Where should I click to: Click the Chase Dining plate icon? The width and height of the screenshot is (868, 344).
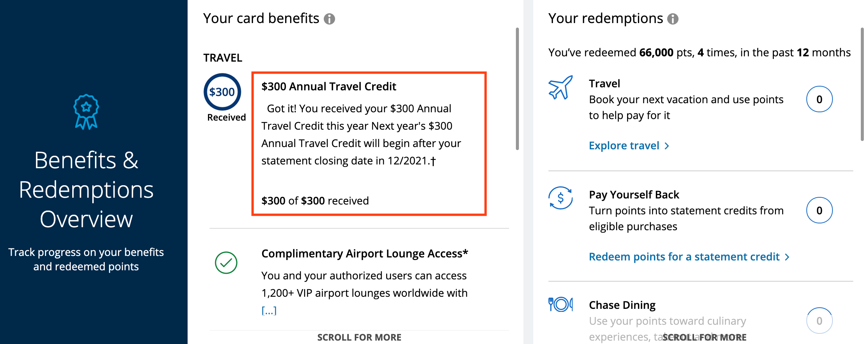click(561, 304)
